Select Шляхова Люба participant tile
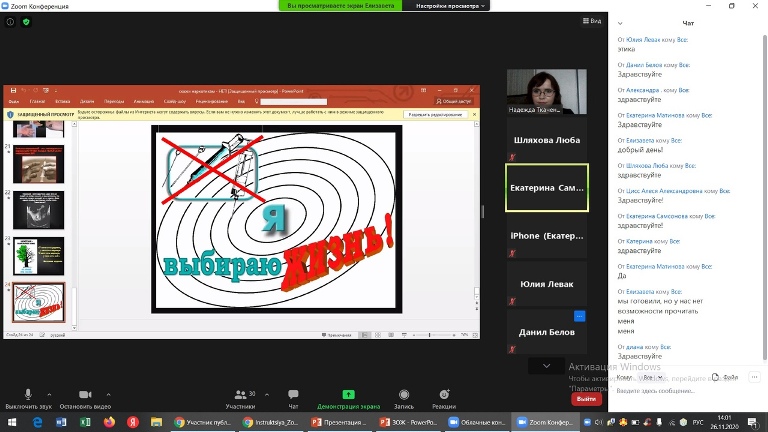This screenshot has height=432, width=768. click(x=546, y=139)
